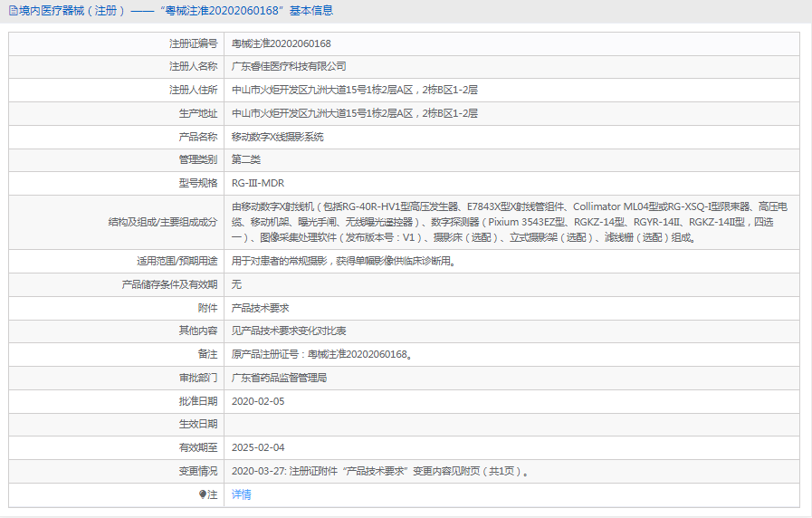Click the document icon beside the page title
The image size is (812, 518).
13,11
